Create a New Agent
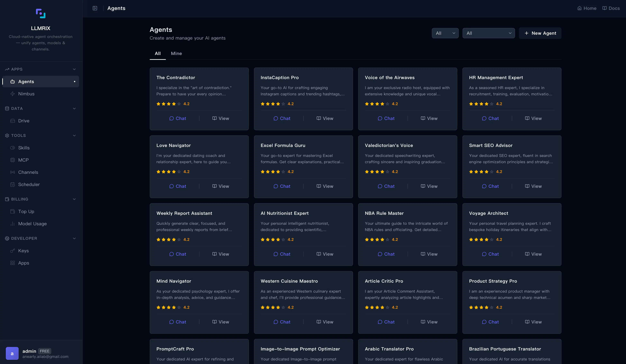The image size is (626, 364). pyautogui.click(x=540, y=33)
